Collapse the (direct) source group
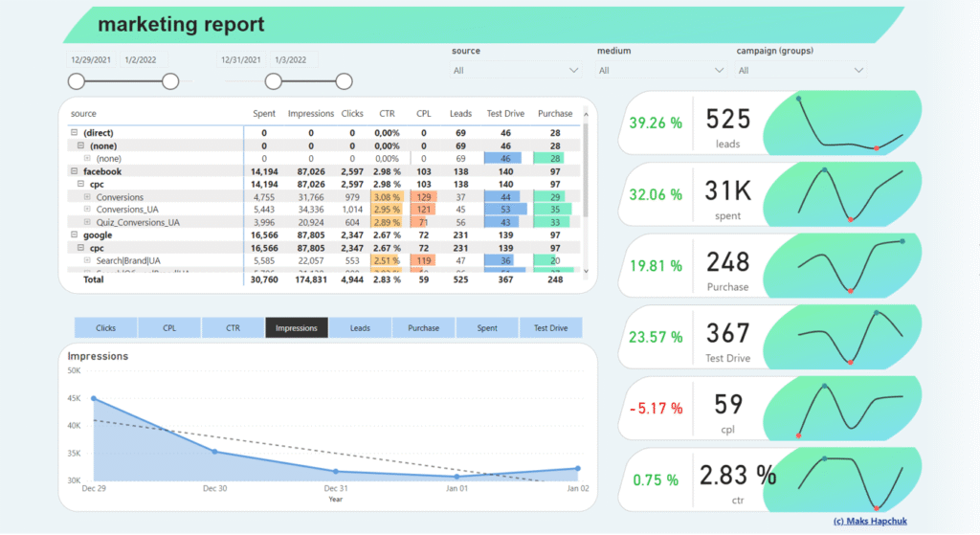This screenshot has width=980, height=535. point(74,133)
